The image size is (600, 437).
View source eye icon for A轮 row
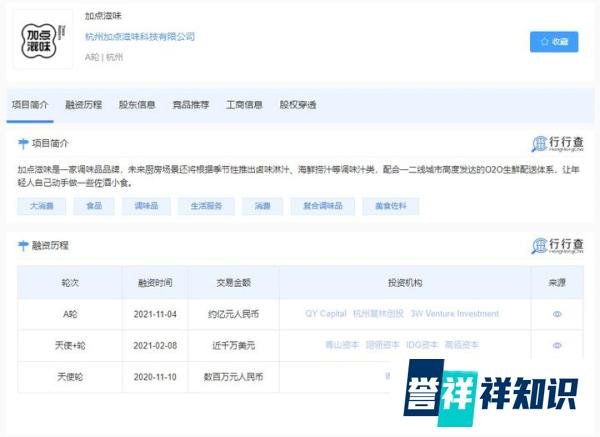tap(557, 314)
